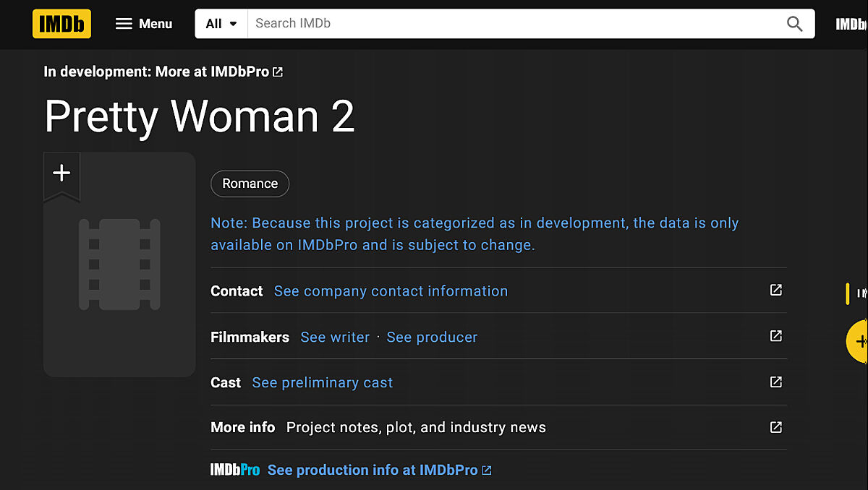Click external link icon in Filmmakers row
Screen dimensions: 868x490
pyautogui.click(x=775, y=336)
